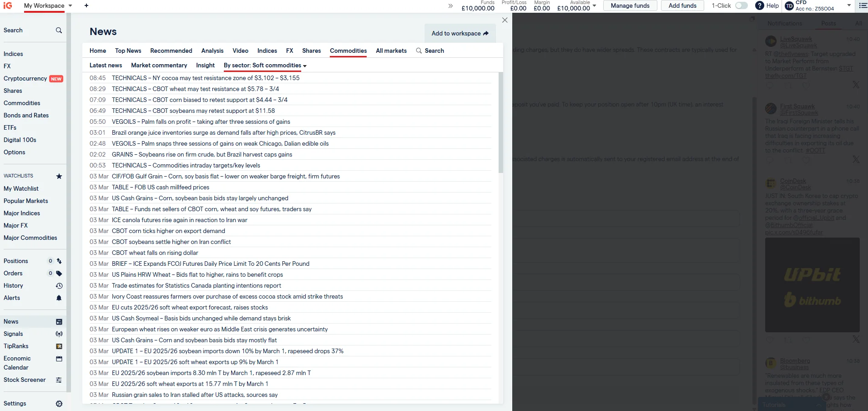Toggle 1-Click trading switch
Viewport: 868px width, 411px height.
[x=741, y=6]
